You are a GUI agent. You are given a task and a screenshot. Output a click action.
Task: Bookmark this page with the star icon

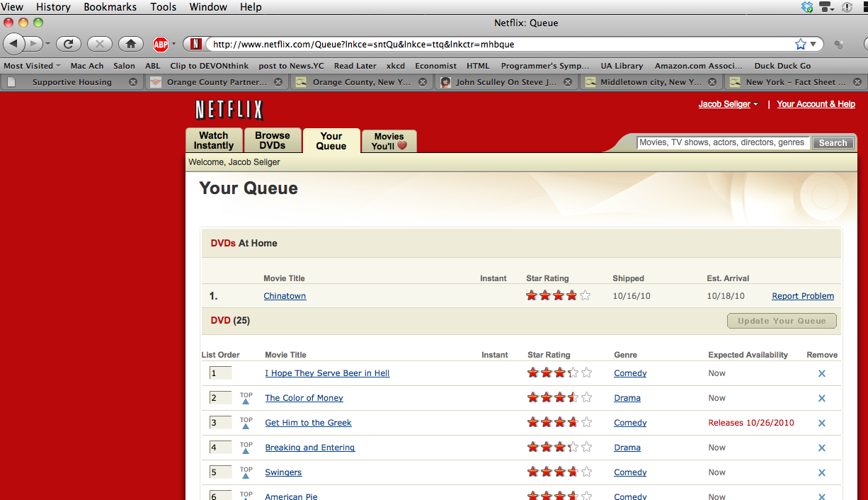coord(800,44)
